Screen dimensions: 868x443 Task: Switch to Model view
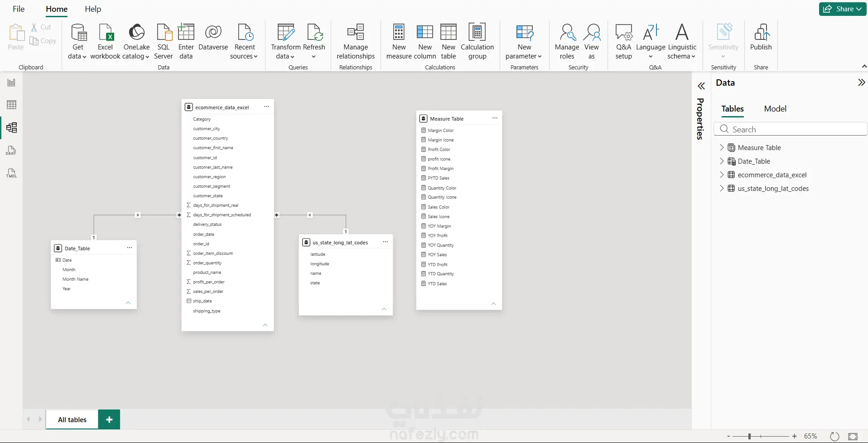[x=11, y=127]
